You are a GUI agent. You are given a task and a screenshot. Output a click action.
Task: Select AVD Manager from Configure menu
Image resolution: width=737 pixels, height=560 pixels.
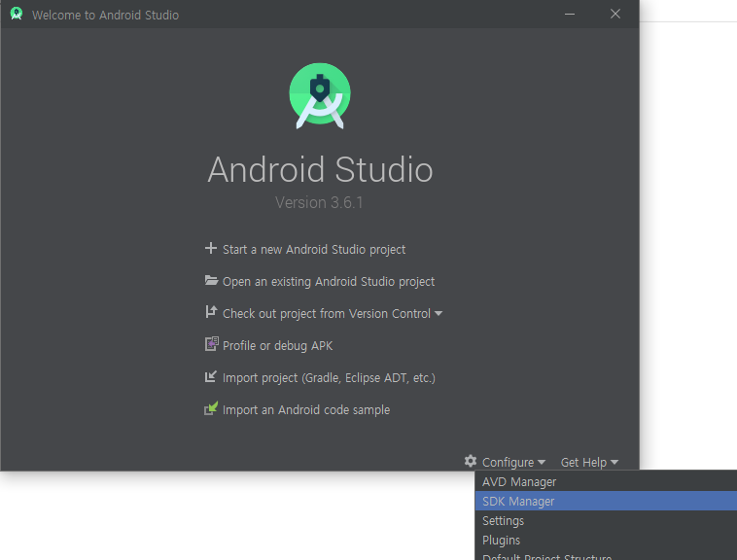[x=606, y=481]
